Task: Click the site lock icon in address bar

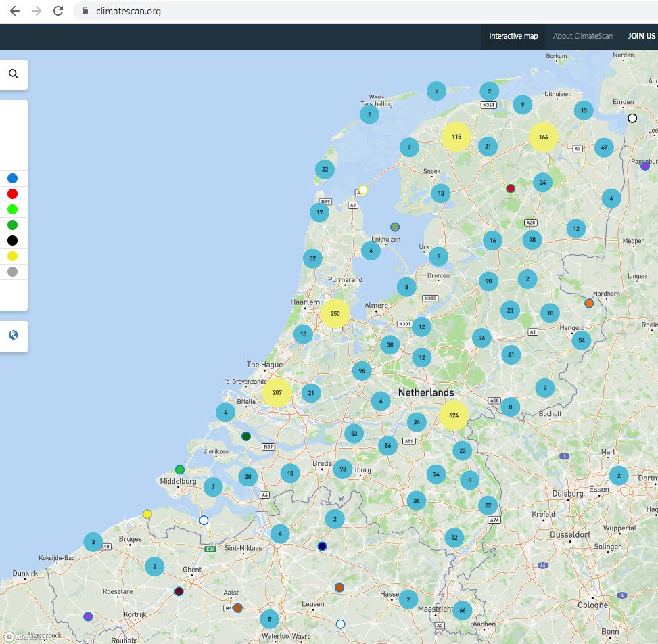Action: 85,11
